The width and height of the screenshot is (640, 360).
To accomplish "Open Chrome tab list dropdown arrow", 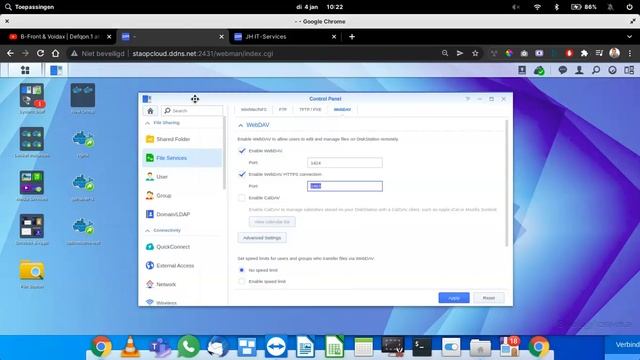I will pyautogui.click(x=629, y=37).
